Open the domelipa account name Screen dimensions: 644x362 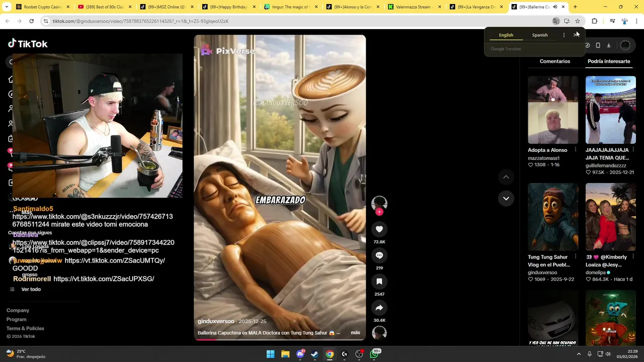click(596, 273)
